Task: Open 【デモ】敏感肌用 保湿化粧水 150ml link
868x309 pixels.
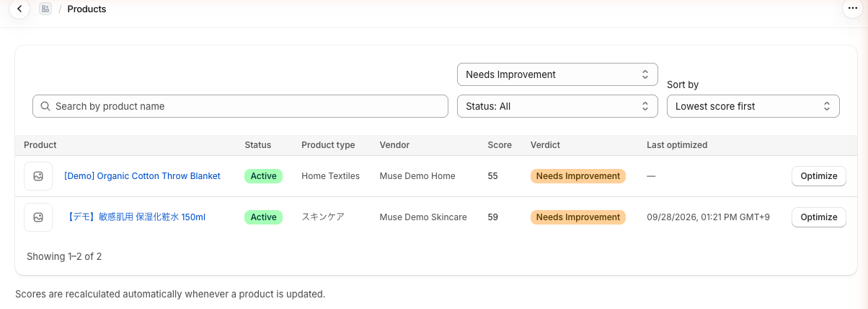Action: [x=135, y=217]
